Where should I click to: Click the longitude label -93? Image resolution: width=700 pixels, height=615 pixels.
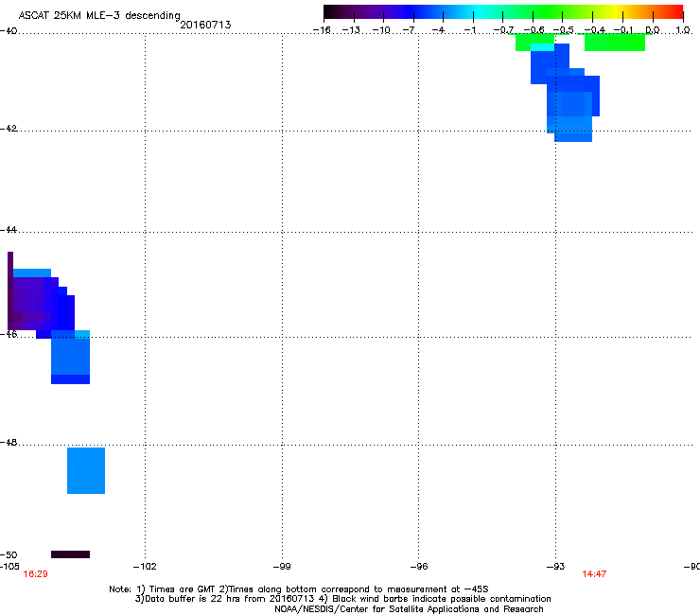tap(555, 567)
